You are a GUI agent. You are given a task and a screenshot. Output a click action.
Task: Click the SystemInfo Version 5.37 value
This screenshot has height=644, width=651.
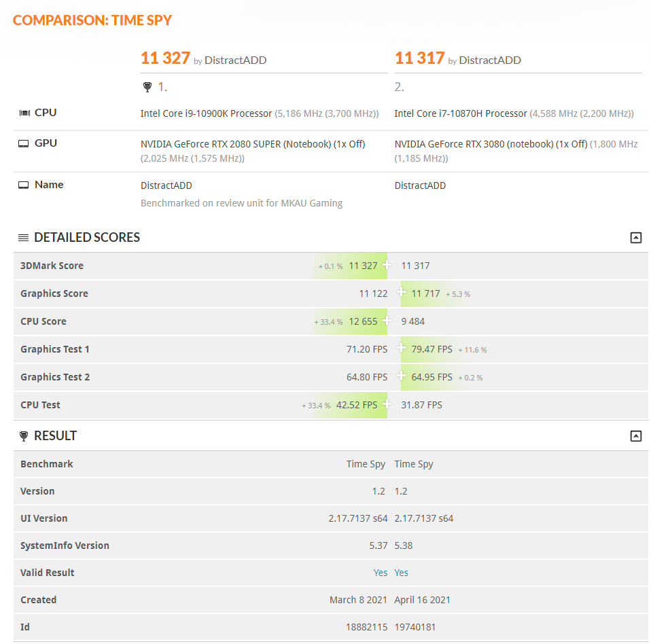(379, 545)
